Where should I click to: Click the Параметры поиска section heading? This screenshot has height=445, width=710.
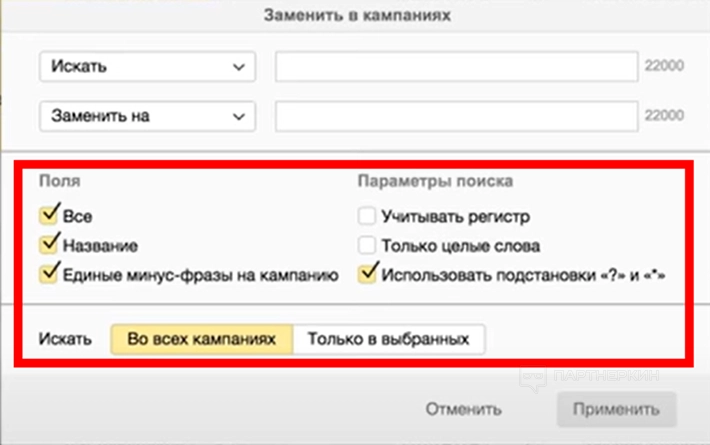point(435,182)
